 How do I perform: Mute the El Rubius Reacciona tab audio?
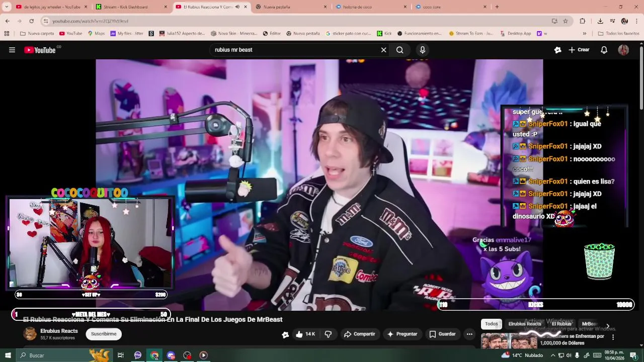[x=237, y=7]
